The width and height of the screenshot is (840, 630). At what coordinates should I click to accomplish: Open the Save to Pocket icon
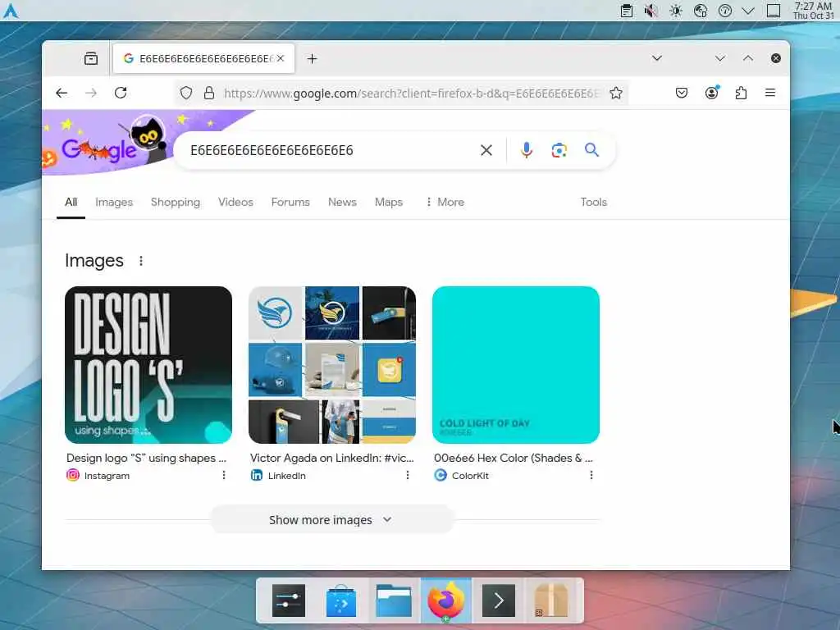[x=682, y=94]
